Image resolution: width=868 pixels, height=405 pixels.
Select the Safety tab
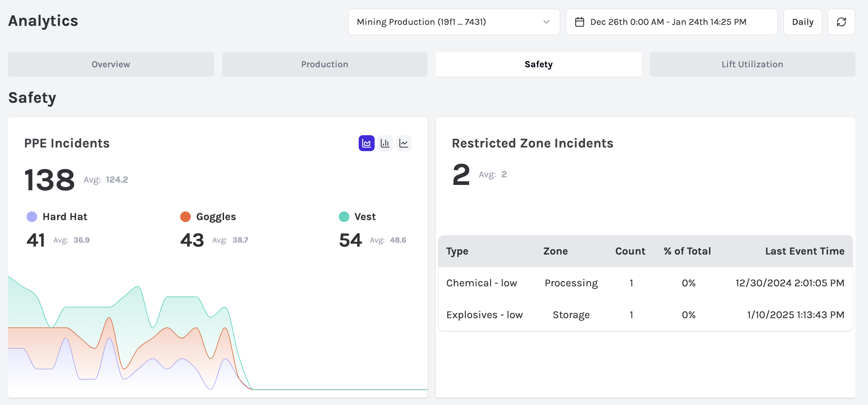coord(538,64)
